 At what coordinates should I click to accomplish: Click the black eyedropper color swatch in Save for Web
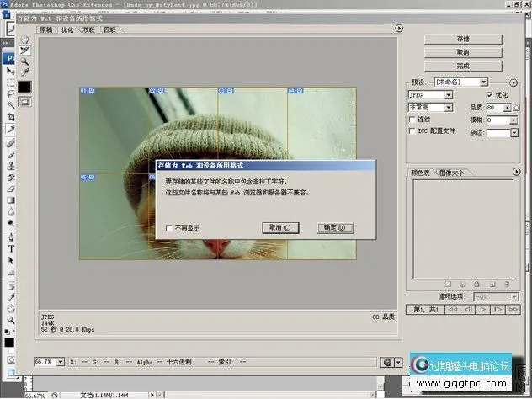tap(24, 88)
